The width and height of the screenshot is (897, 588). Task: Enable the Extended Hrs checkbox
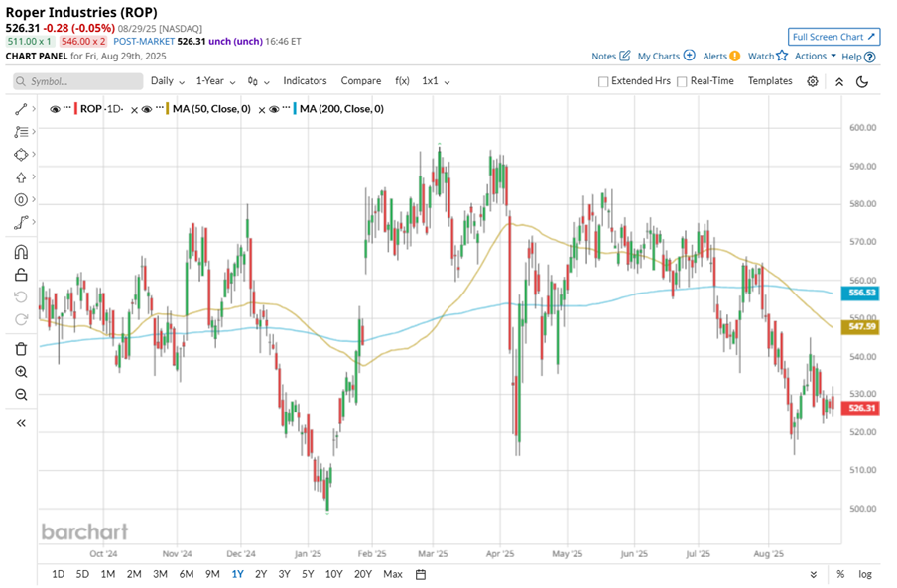603,81
